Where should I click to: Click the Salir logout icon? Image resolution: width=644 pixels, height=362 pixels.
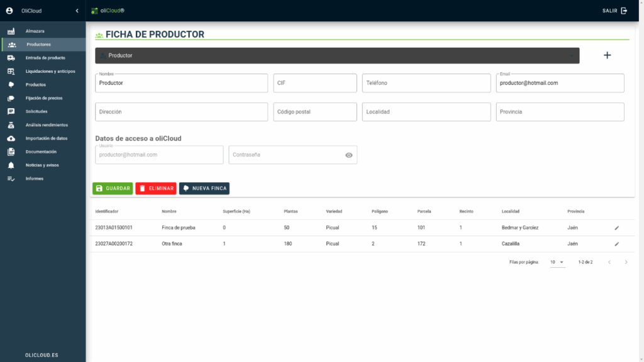pos(624,11)
